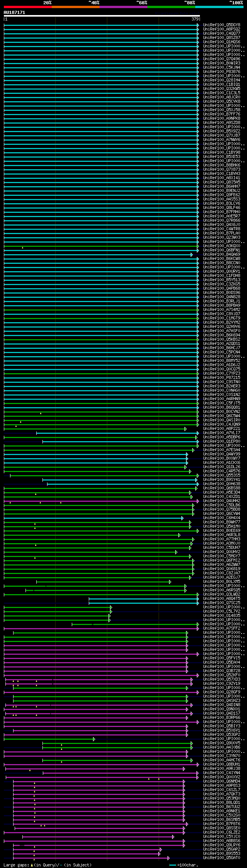Select hit name UniRef100_Q6BFN1
Viewport: 247px width, 868px height.
pyautogui.click(x=222, y=250)
